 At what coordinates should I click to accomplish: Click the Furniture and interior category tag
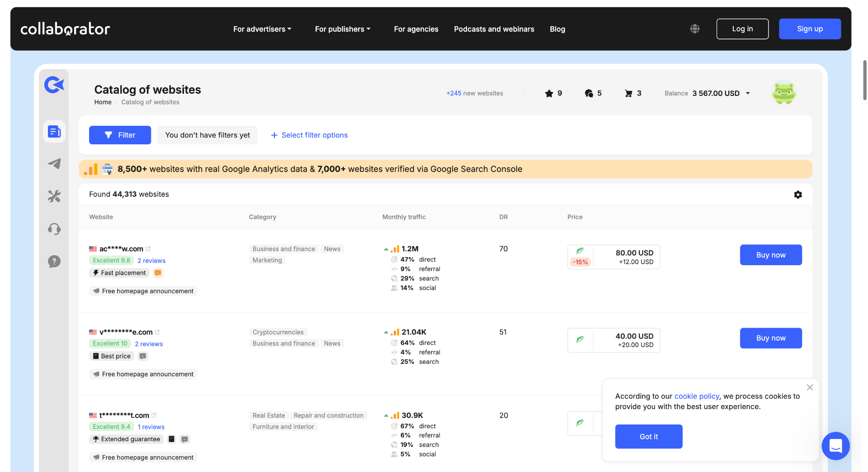click(x=283, y=427)
